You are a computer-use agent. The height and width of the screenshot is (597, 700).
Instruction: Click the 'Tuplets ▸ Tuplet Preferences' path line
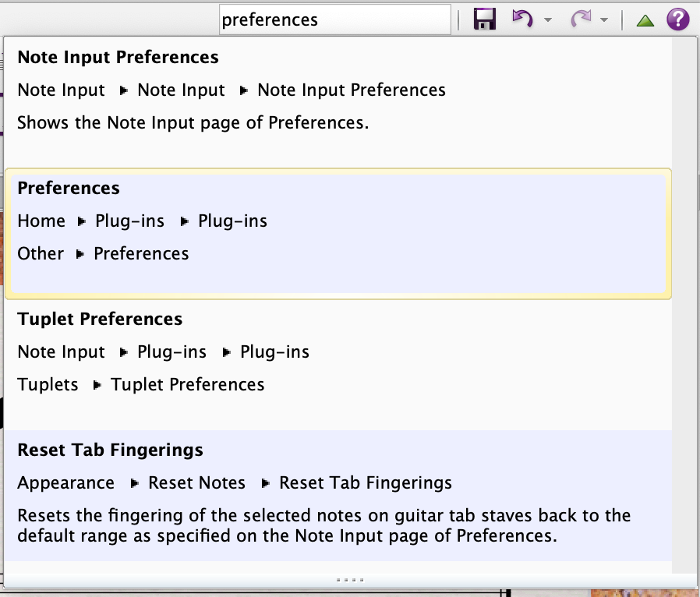click(141, 385)
